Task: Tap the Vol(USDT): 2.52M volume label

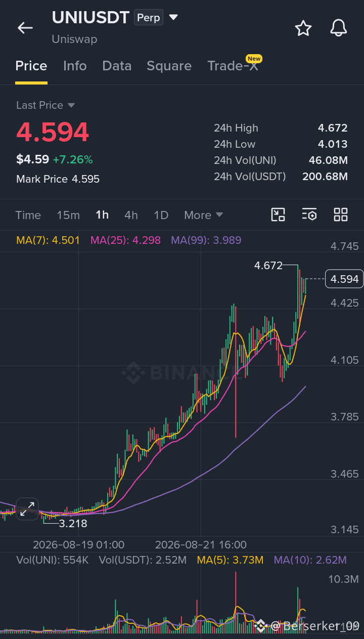Action: tap(143, 560)
